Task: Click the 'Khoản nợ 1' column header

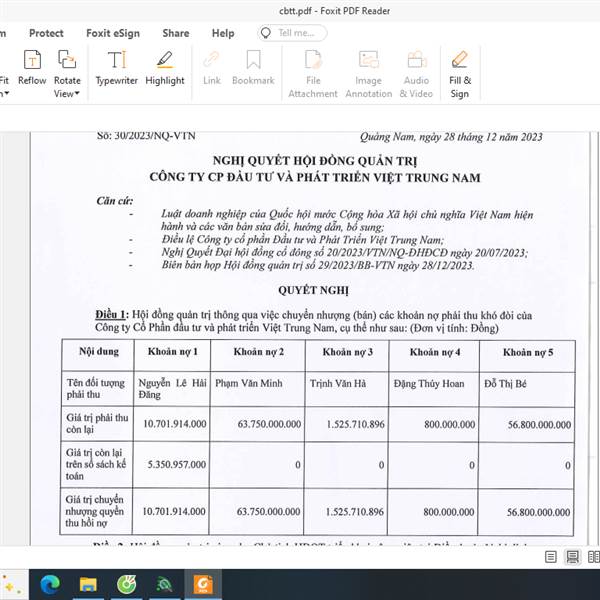Action: (x=173, y=352)
